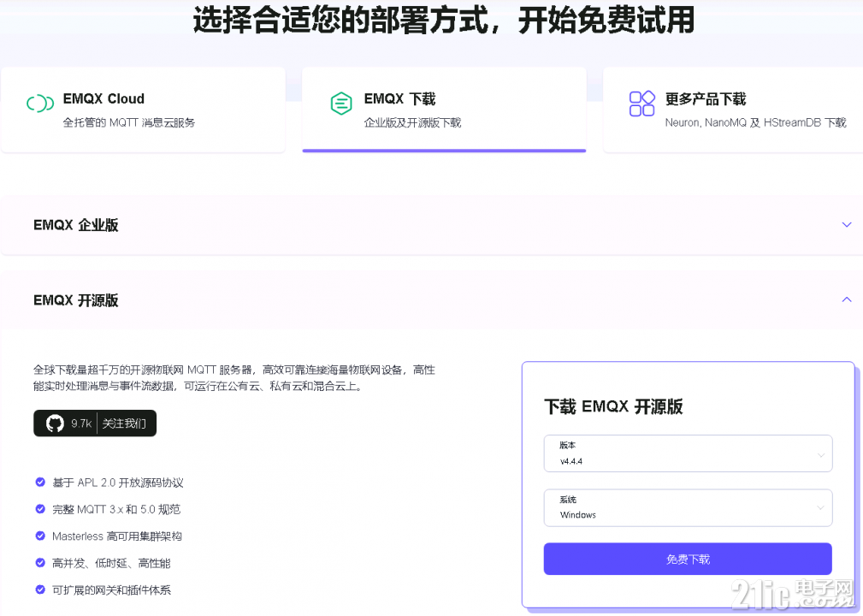Open the 系统 dropdown showing Windows
This screenshot has width=863, height=616.
point(688,507)
